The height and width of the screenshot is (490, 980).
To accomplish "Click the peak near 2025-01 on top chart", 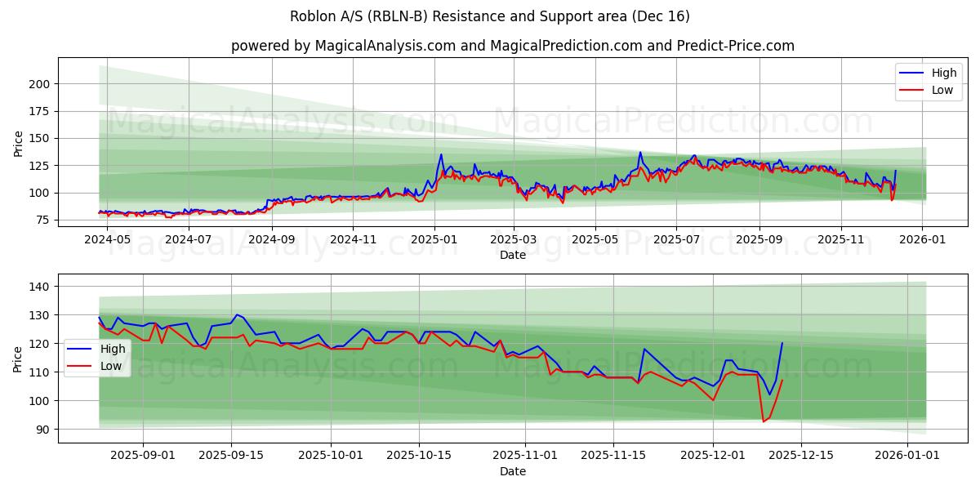I will coord(439,154).
